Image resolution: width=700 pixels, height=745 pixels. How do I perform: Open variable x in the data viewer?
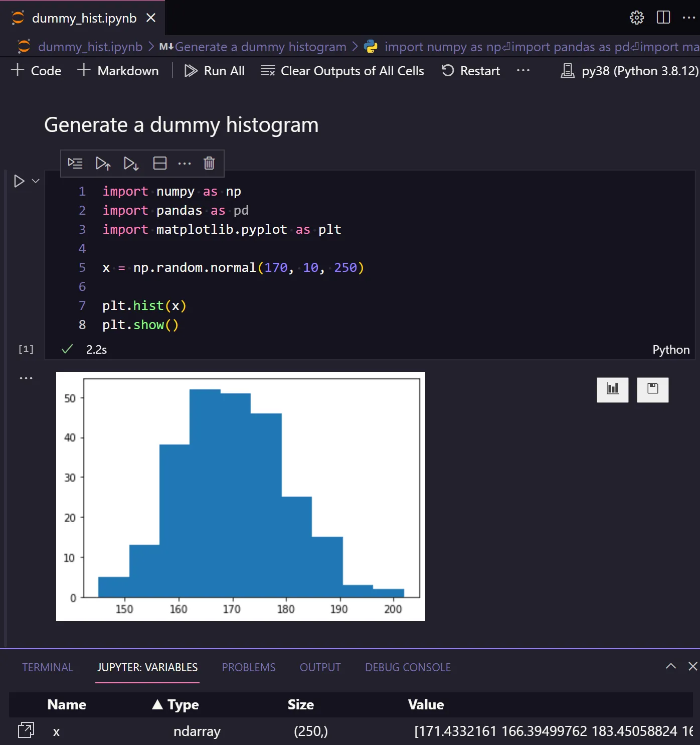pos(26,730)
